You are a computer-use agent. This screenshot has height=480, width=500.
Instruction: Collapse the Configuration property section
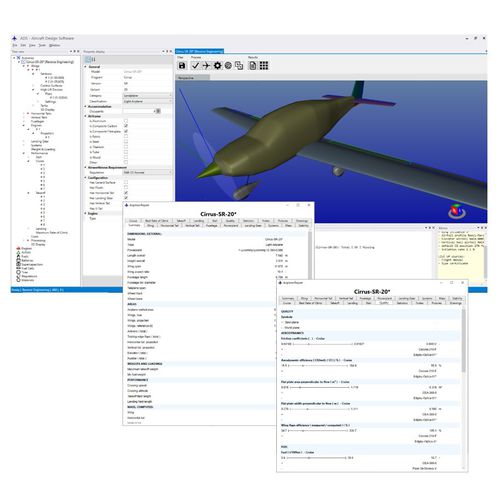[85, 178]
